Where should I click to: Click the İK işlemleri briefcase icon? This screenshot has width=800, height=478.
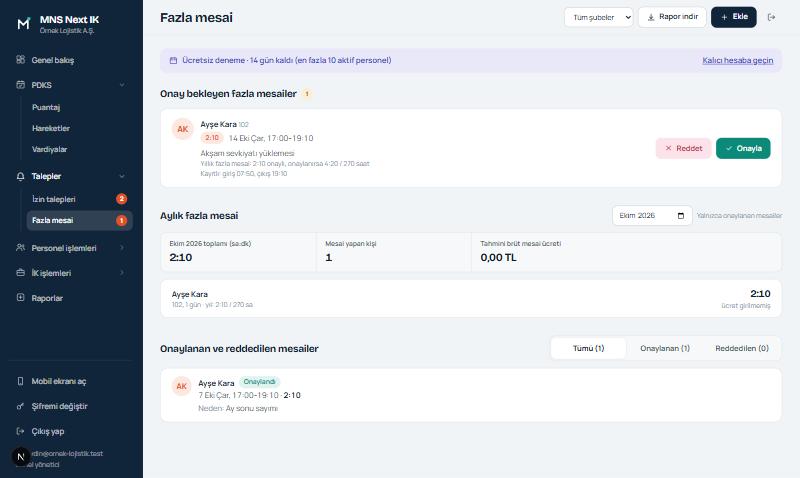(20, 272)
